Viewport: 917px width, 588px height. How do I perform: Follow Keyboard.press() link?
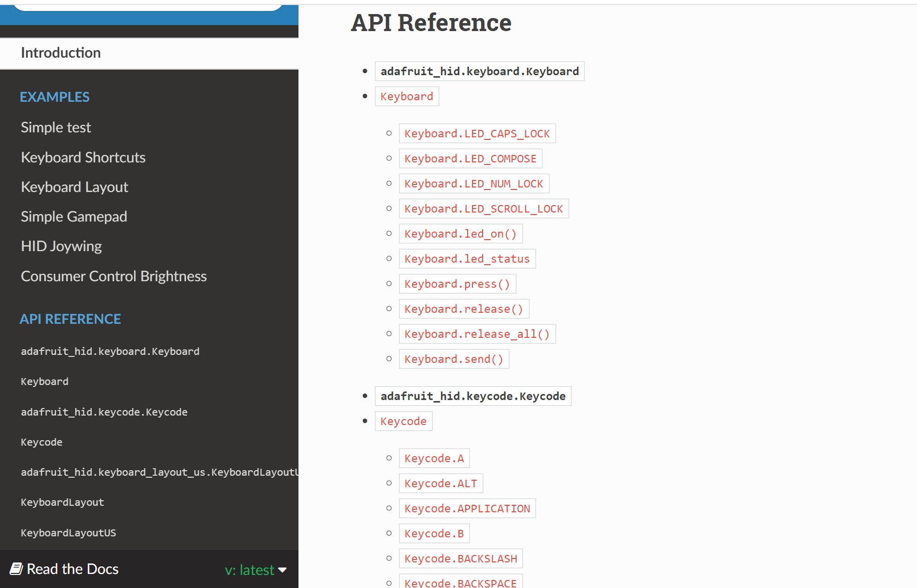coord(457,284)
